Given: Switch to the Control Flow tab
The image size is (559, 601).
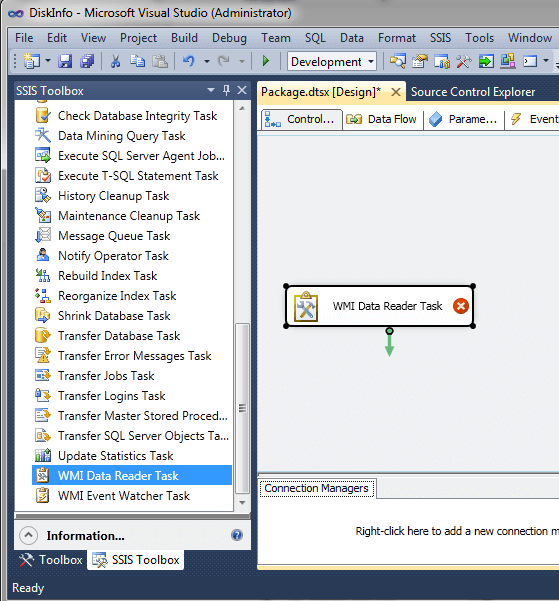Looking at the screenshot, I should pyautogui.click(x=301, y=119).
